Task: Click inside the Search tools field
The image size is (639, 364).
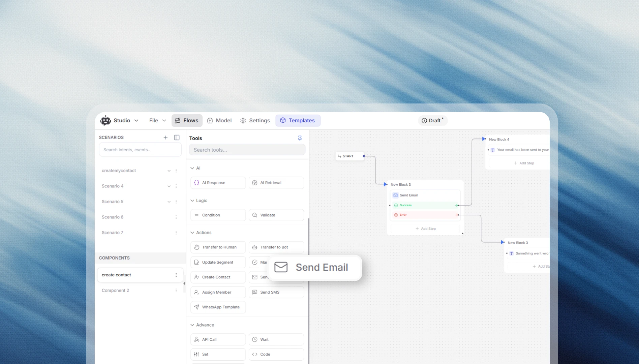Action: pyautogui.click(x=247, y=150)
